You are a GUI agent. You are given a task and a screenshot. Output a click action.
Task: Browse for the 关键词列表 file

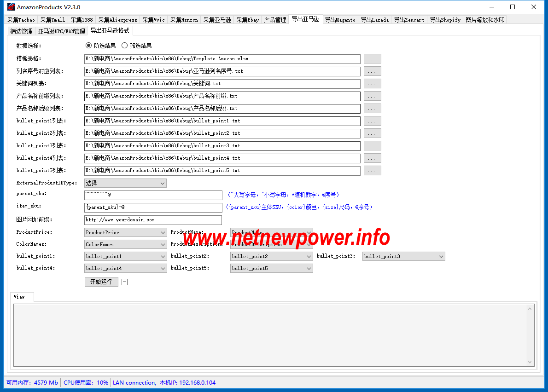(x=372, y=84)
